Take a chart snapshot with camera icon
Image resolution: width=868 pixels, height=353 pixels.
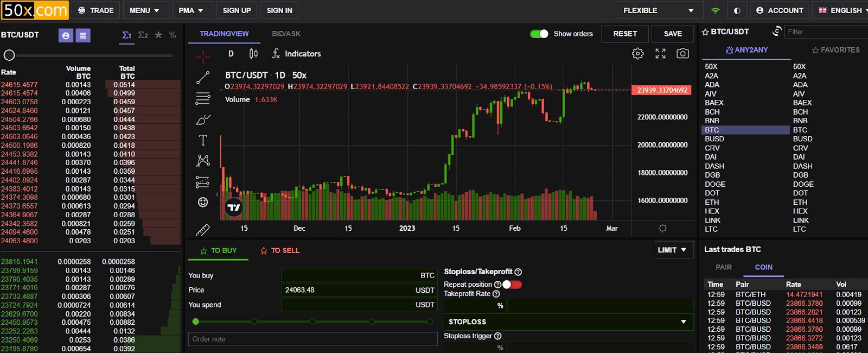(683, 53)
